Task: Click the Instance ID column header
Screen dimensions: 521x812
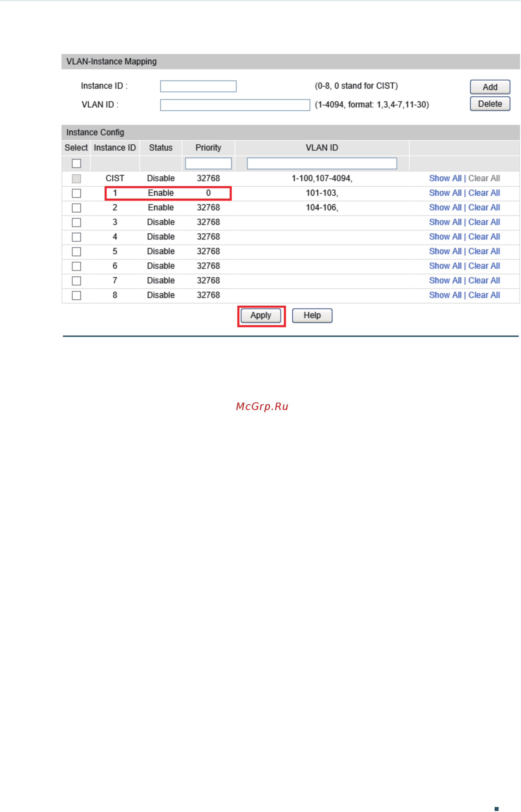Action: tap(115, 148)
